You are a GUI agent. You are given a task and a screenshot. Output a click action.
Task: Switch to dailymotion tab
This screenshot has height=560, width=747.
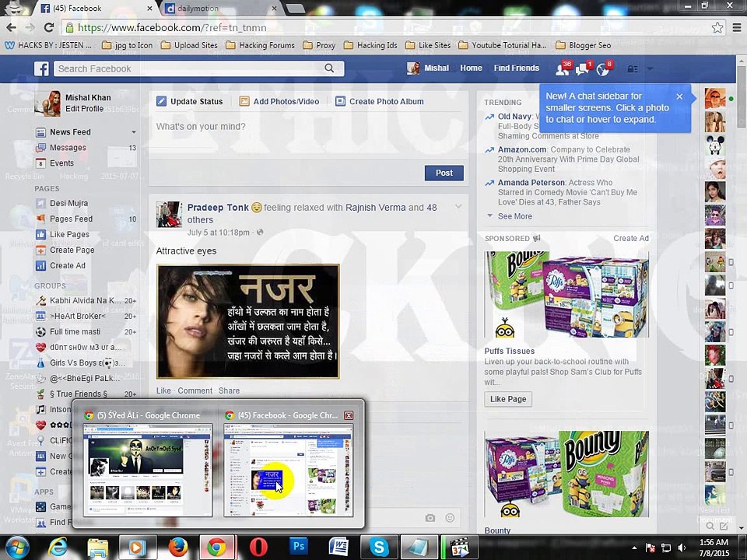coord(219,8)
